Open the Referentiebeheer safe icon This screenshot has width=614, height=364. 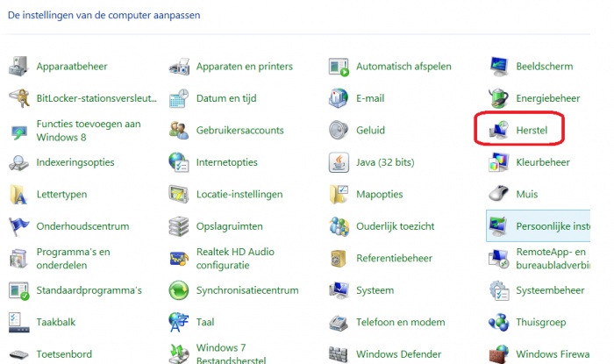(339, 259)
